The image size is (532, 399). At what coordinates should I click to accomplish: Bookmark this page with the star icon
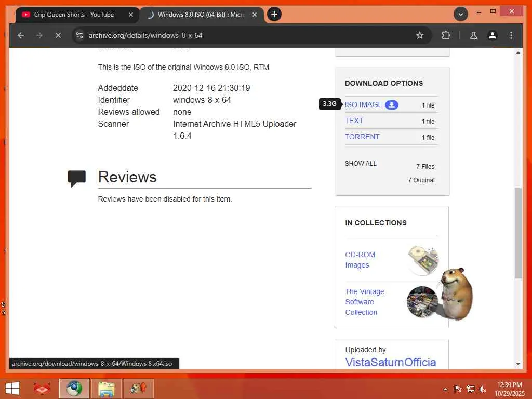click(x=420, y=35)
